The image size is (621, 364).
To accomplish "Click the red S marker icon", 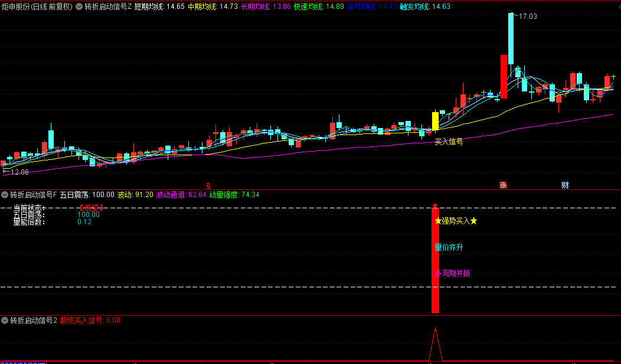I will (208, 185).
